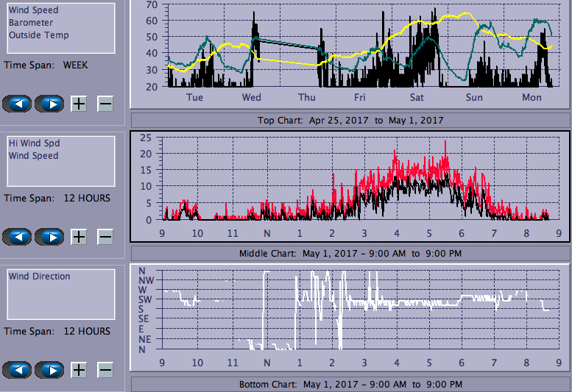The height and width of the screenshot is (392, 572).
Task: Select Outside Temp in the top chart list
Action: pos(39,35)
